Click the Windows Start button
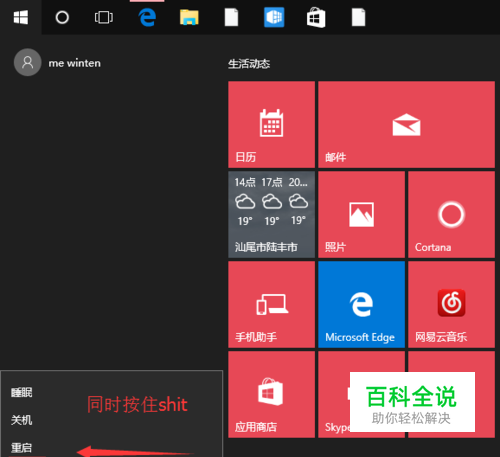This screenshot has width=500, height=457. click(x=21, y=17)
